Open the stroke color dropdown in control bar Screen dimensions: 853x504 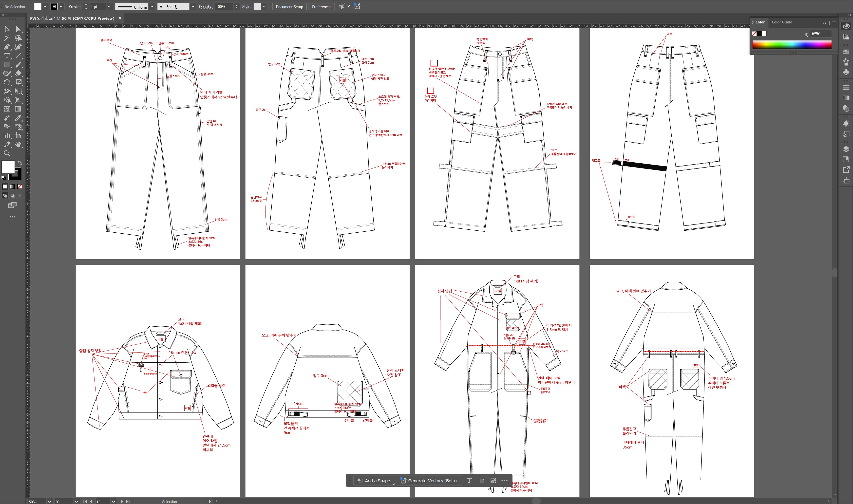(x=61, y=6)
